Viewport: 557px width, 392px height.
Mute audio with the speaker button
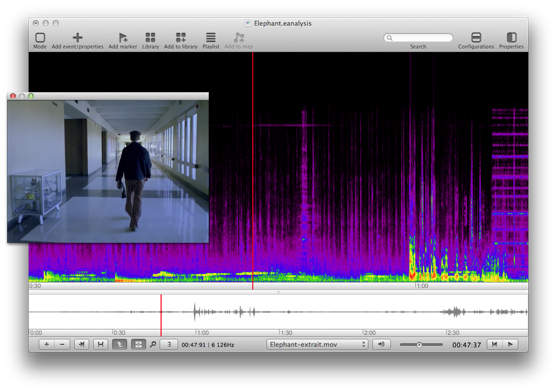(x=381, y=344)
